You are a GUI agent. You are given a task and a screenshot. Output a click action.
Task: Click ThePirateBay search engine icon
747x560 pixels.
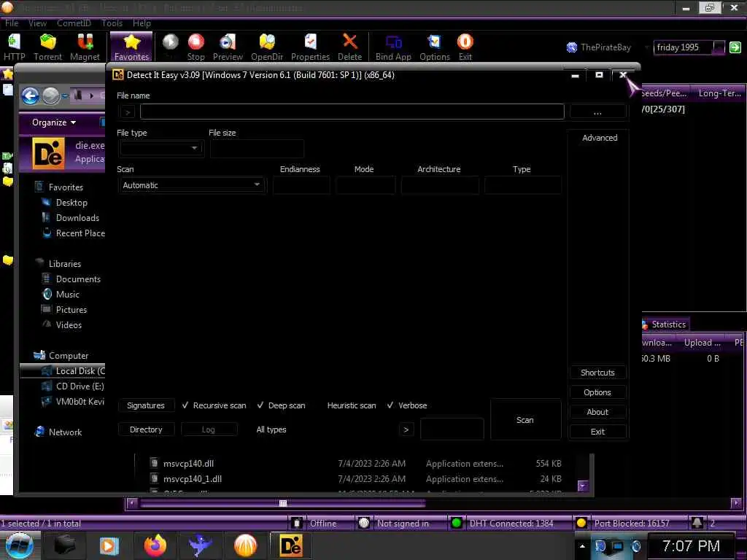572,47
